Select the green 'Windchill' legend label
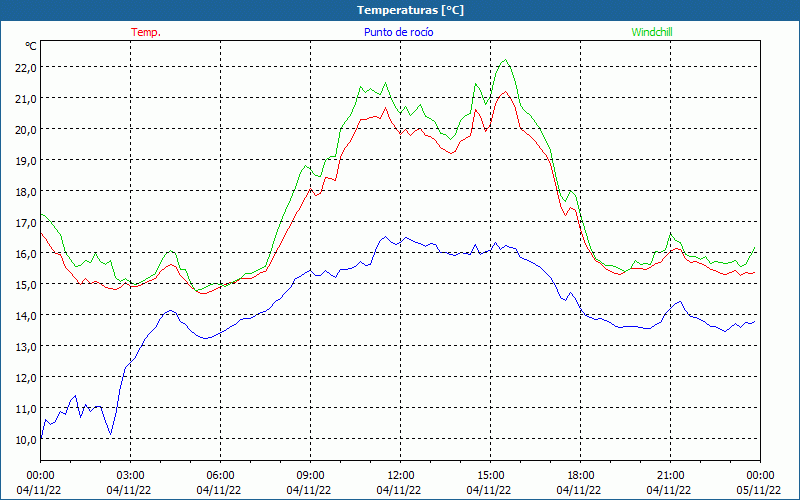 coord(652,32)
